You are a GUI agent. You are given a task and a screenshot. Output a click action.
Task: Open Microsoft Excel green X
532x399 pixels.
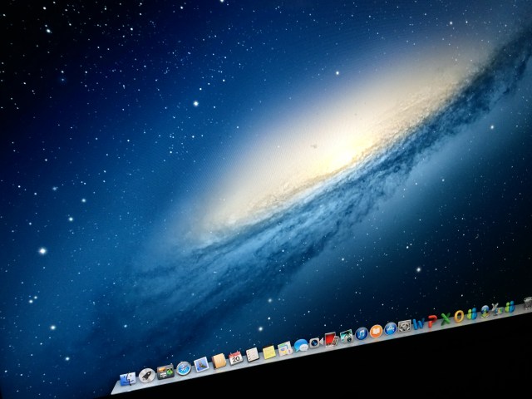[446, 317]
